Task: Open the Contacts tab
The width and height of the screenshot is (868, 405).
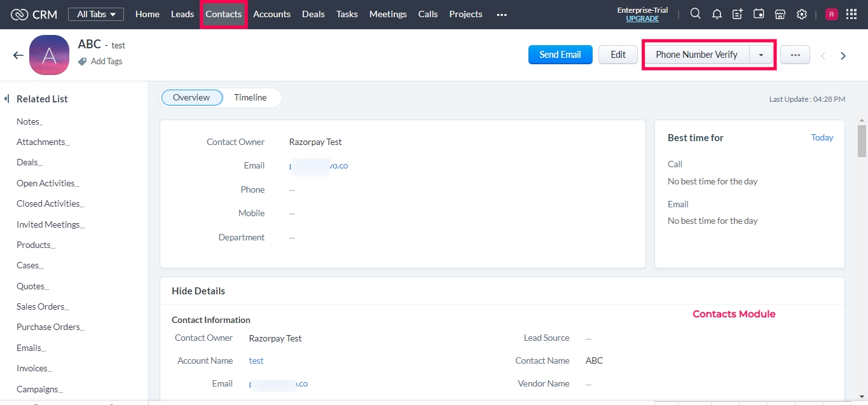Action: pyautogui.click(x=224, y=14)
